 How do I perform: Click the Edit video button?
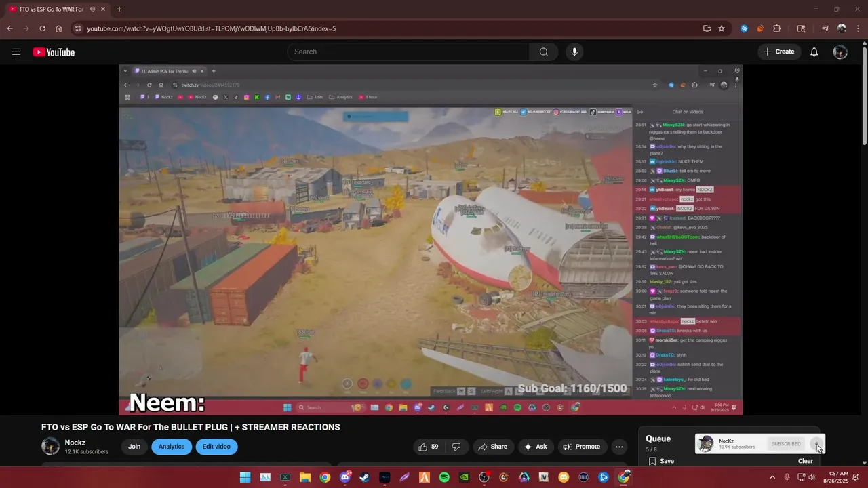point(216,447)
